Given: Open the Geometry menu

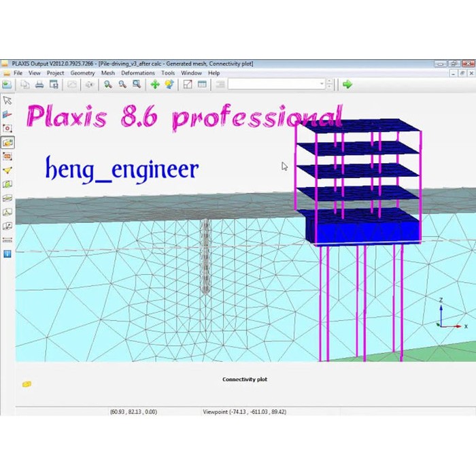Looking at the screenshot, I should point(82,73).
